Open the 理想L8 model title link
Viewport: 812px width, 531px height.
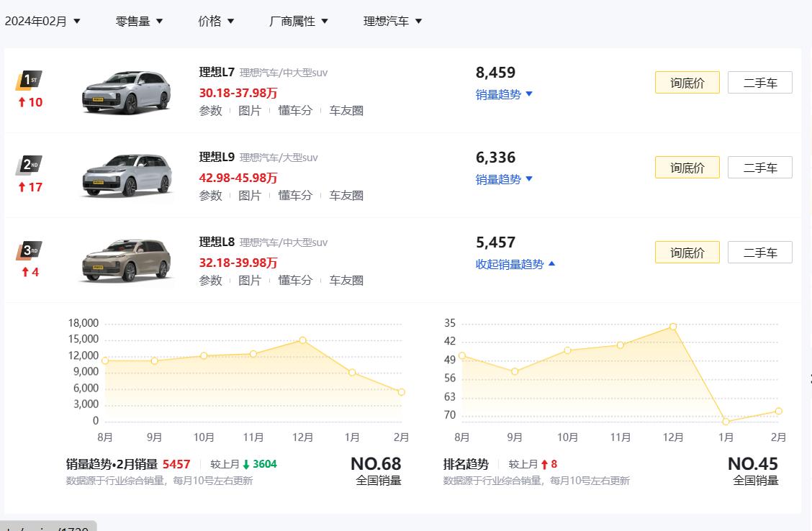point(217,242)
